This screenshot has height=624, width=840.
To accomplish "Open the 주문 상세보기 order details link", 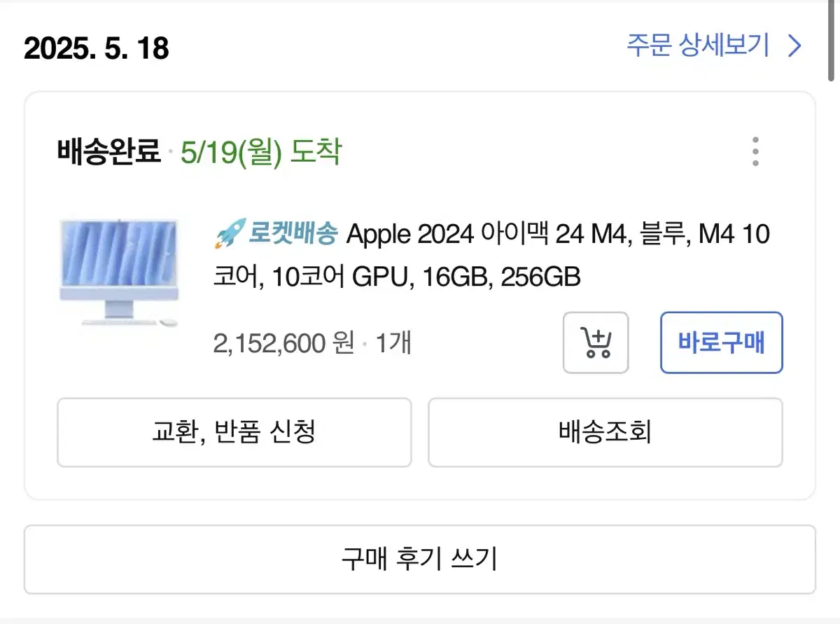I will tap(697, 46).
